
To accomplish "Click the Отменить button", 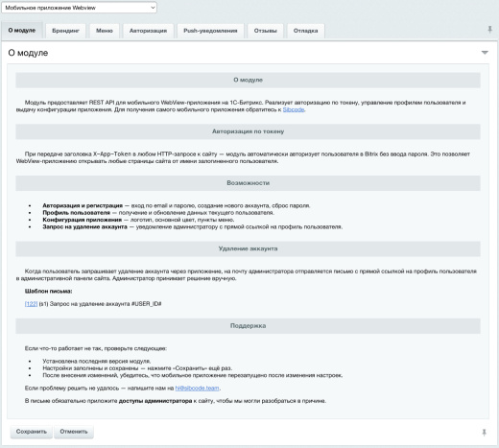I will [x=74, y=432].
